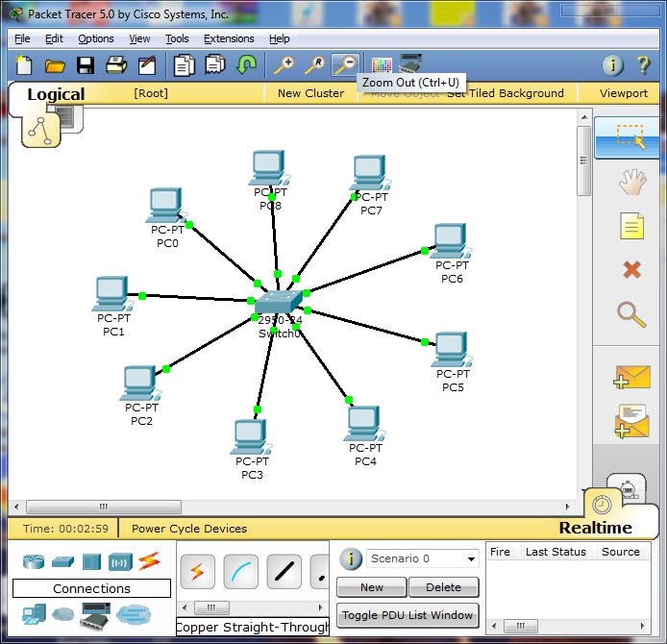Click the Network Information 'i' icon
The width and height of the screenshot is (667, 644).
click(612, 65)
